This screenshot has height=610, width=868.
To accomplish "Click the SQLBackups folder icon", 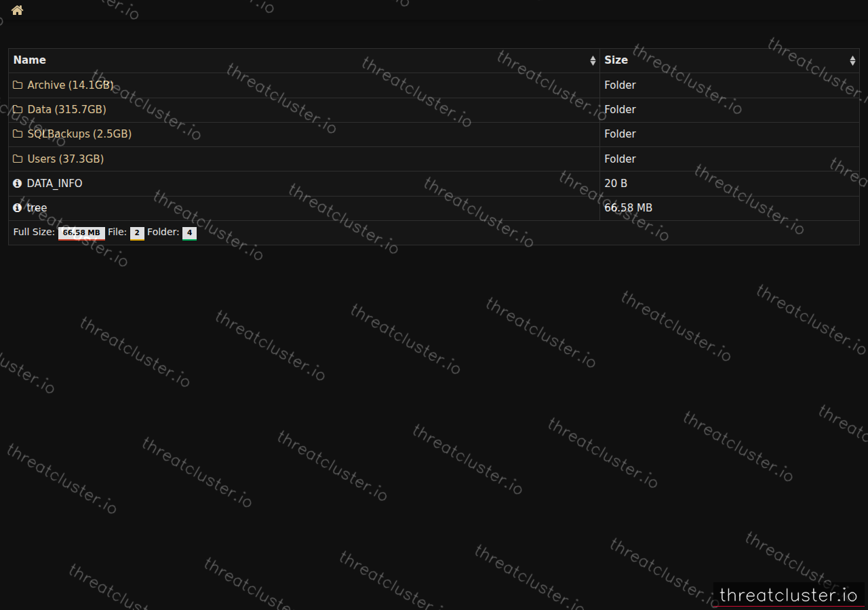I will 18,134.
